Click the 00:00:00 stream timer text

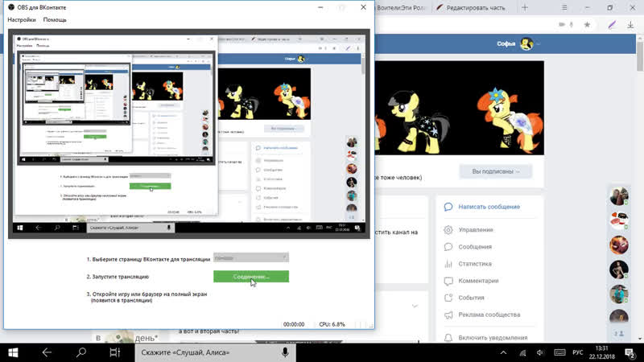pyautogui.click(x=294, y=324)
